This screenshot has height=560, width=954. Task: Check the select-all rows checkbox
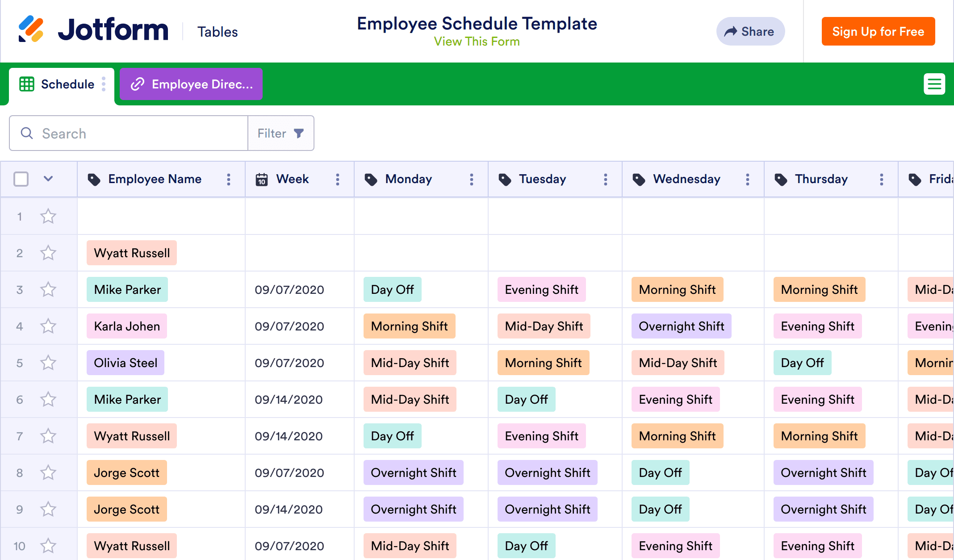click(x=21, y=179)
